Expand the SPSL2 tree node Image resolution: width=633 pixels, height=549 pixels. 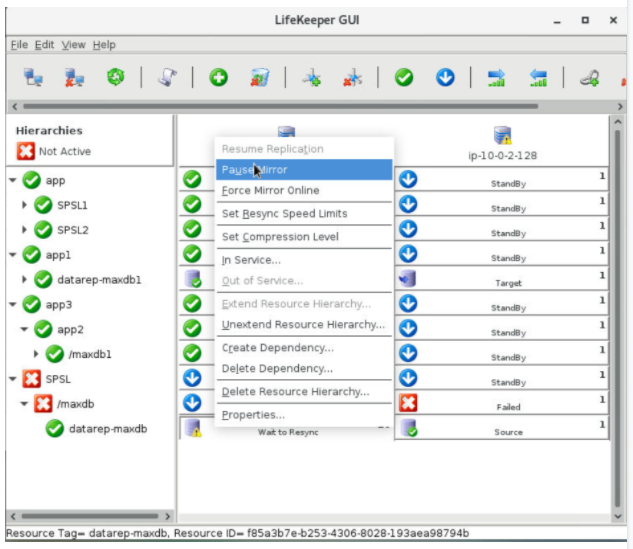click(24, 230)
